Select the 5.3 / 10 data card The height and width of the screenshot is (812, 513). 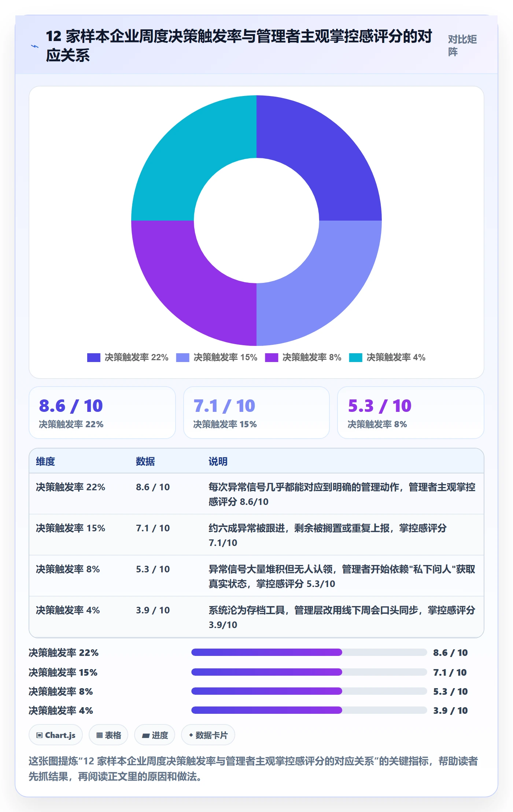point(411,413)
